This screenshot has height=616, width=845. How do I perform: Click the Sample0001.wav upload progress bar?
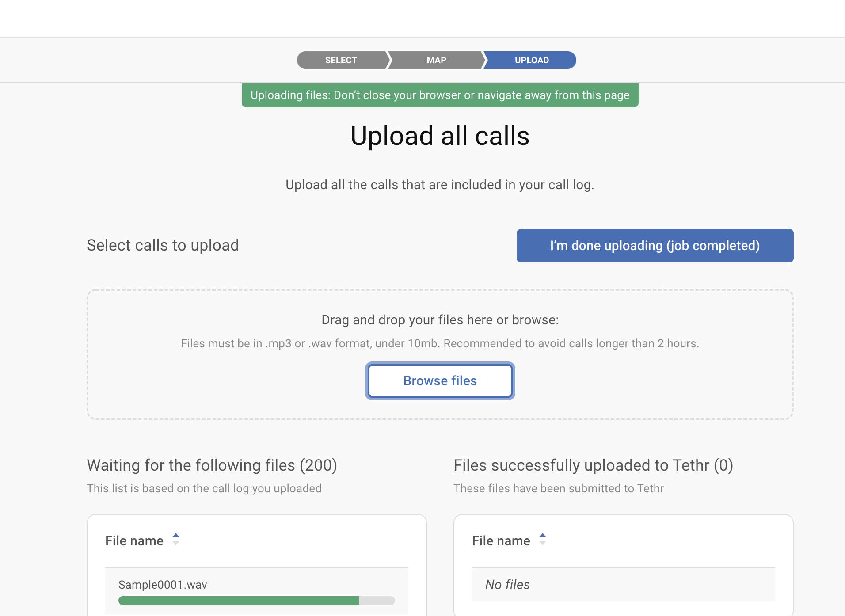click(256, 601)
